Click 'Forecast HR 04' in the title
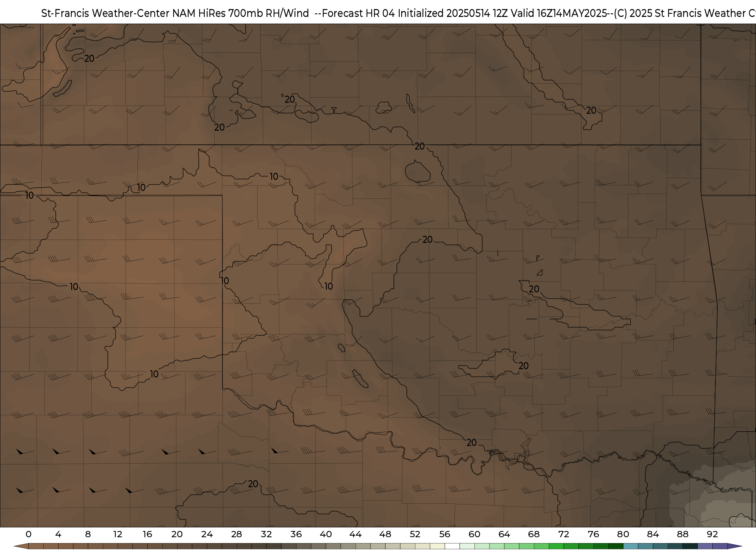Image resolution: width=756 pixels, height=551 pixels. pyautogui.click(x=359, y=13)
